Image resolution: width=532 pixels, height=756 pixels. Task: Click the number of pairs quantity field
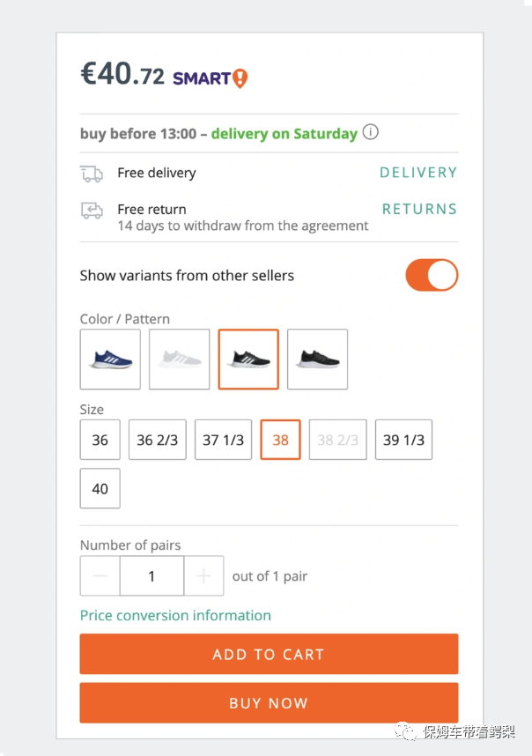[151, 576]
